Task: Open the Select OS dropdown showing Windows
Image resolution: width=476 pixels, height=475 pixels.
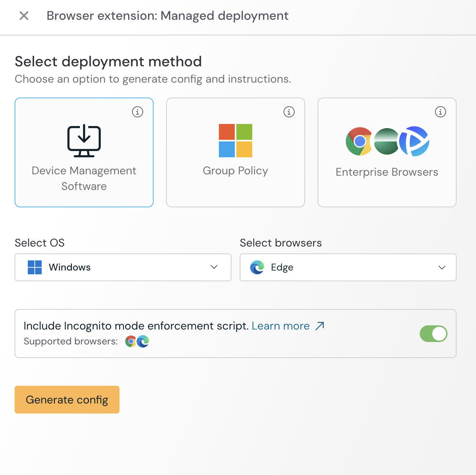Action: pyautogui.click(x=123, y=267)
